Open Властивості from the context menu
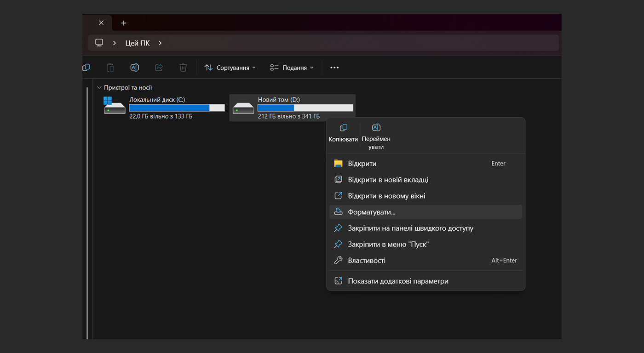644x353 pixels. pos(426,260)
